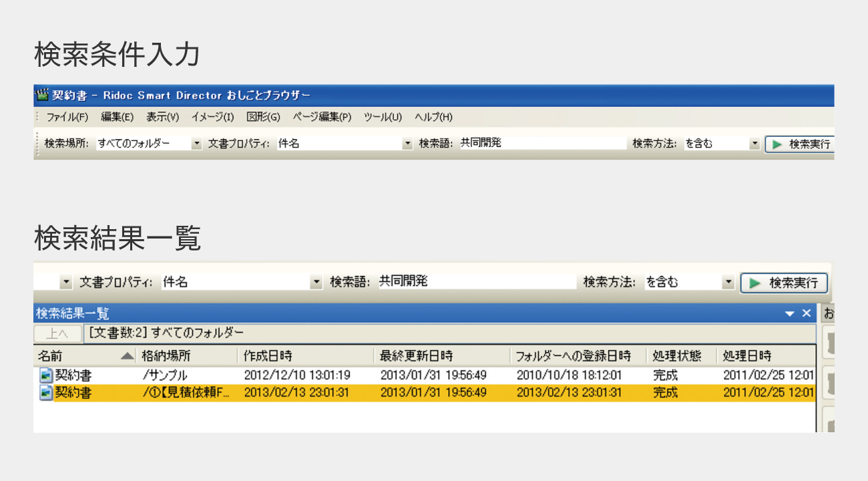The height and width of the screenshot is (481, 868).
Task: Expand the lower 文書プロパティ combo box
Action: tap(316, 282)
